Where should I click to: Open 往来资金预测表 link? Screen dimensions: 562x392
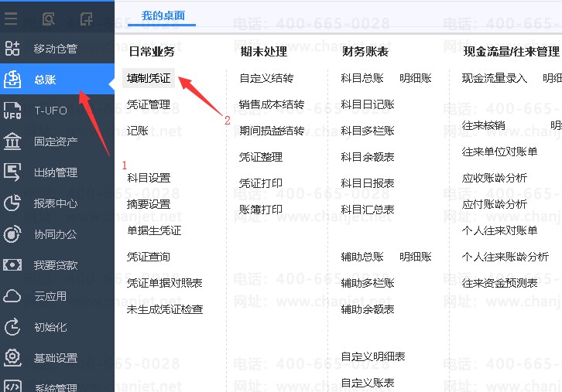point(499,283)
